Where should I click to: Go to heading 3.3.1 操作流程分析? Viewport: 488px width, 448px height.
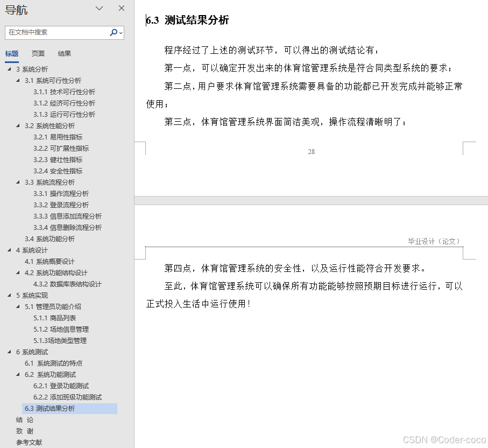point(61,193)
